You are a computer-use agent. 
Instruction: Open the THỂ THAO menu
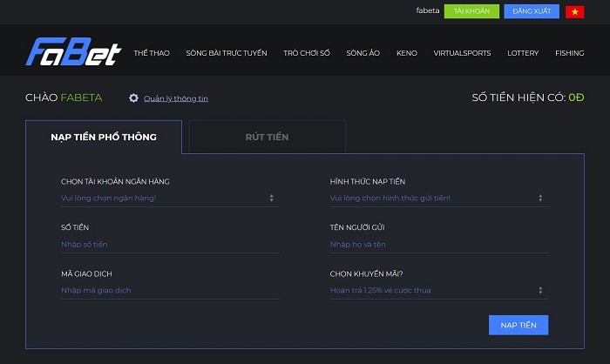point(152,53)
